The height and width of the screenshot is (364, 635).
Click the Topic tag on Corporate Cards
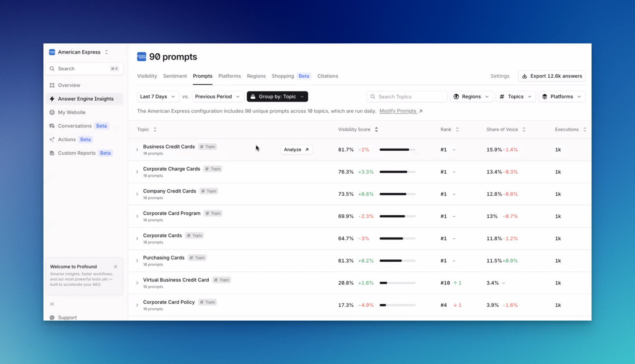pyautogui.click(x=194, y=236)
